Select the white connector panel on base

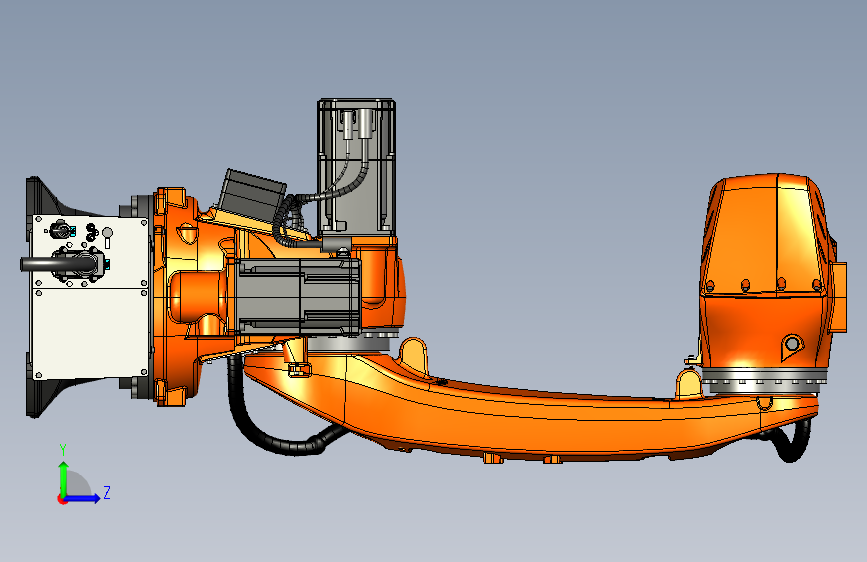pyautogui.click(x=91, y=298)
